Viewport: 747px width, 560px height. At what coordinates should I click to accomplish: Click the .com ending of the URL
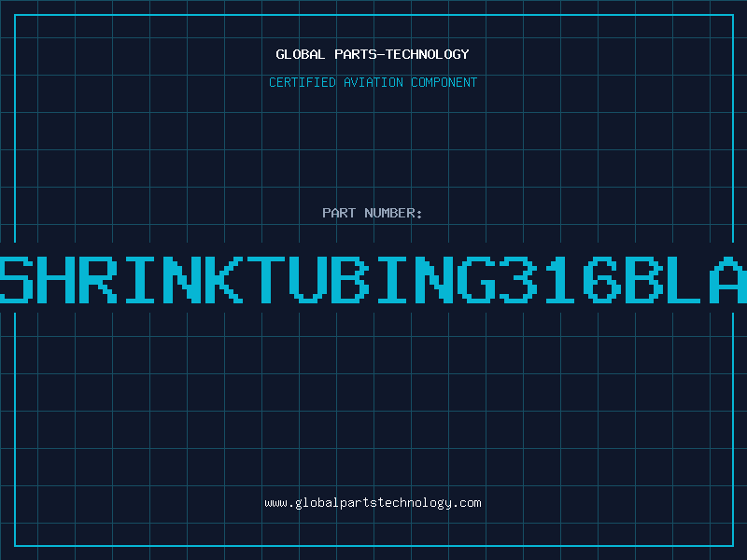click(467, 503)
